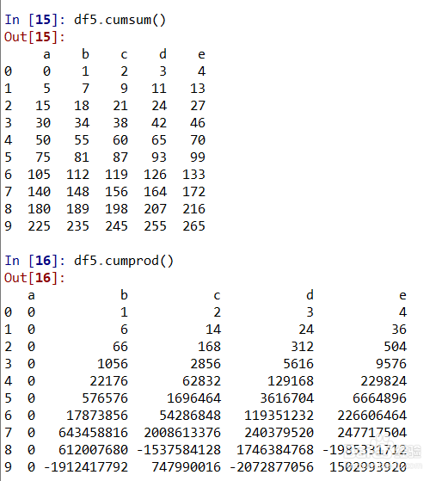The height and width of the screenshot is (481, 448).
Task: Select cumprod value 129168
Action: tap(291, 381)
